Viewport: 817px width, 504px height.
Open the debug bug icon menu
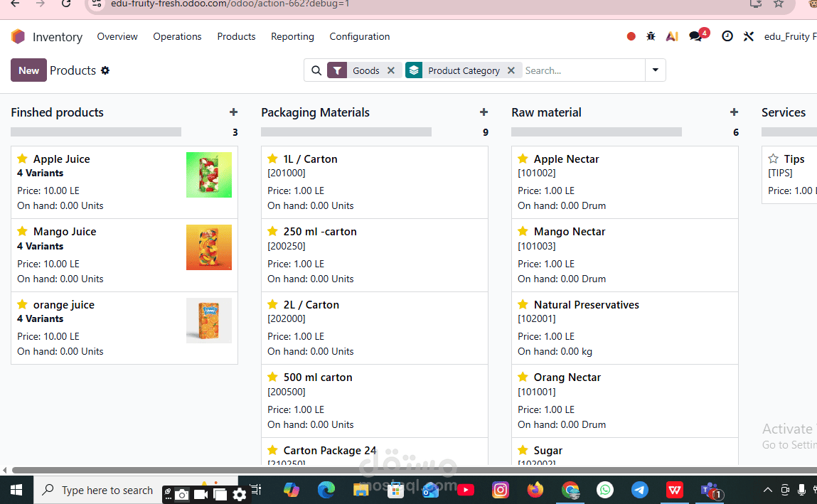tap(651, 36)
